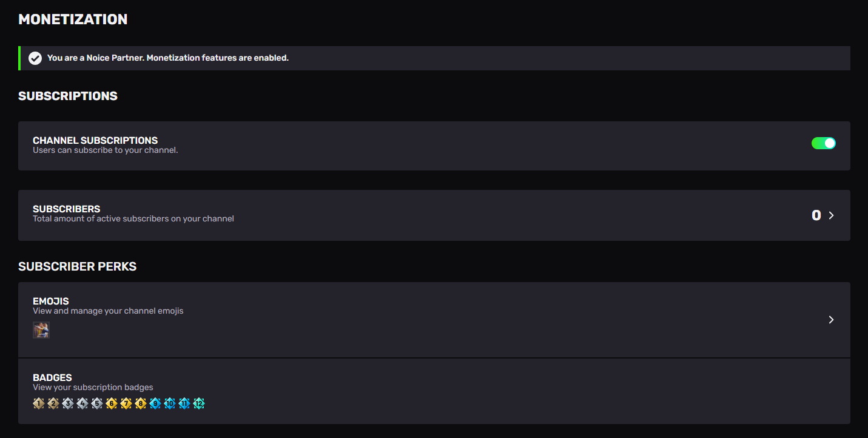Select the teal badge numbered 12
868x438 pixels.
[x=199, y=403]
